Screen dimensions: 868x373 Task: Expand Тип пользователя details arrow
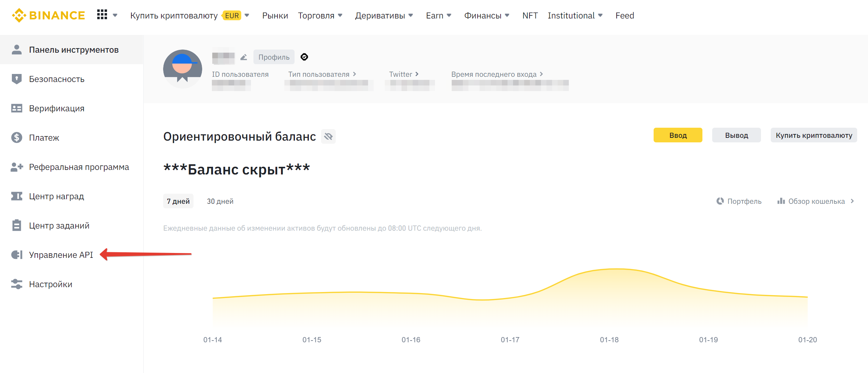355,74
